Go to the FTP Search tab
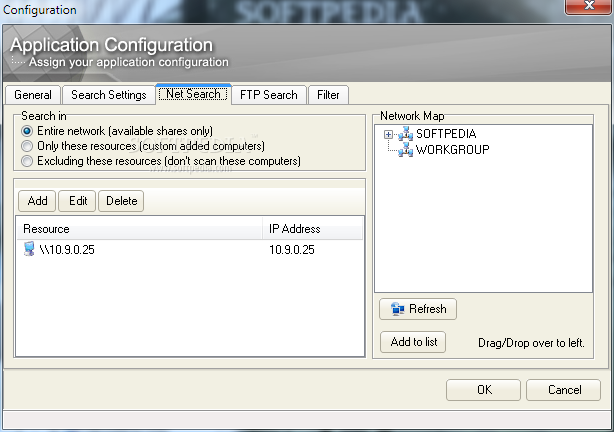 269,95
